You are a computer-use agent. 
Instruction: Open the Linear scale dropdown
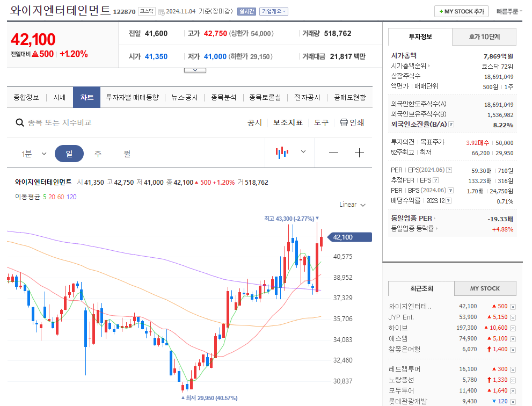tap(353, 205)
